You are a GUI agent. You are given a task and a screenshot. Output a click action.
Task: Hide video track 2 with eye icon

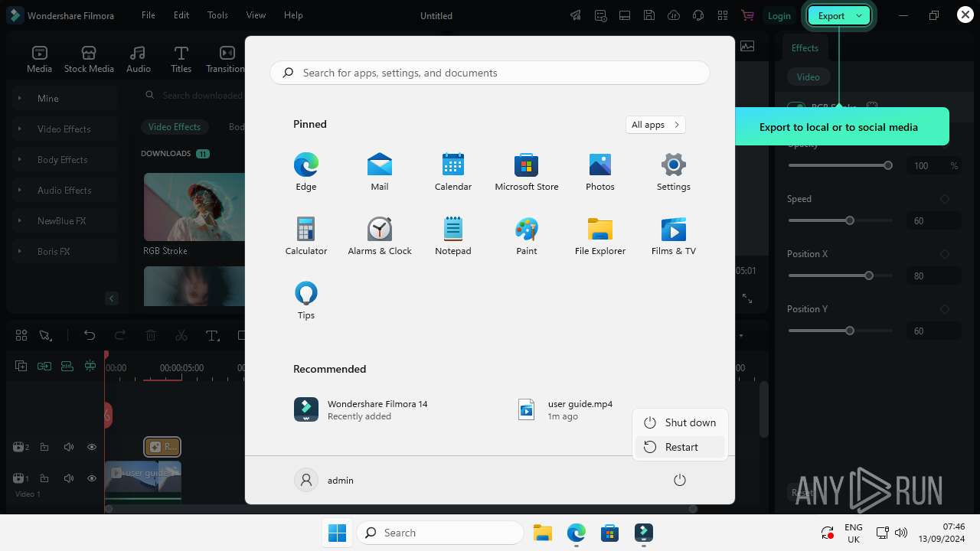tap(92, 447)
